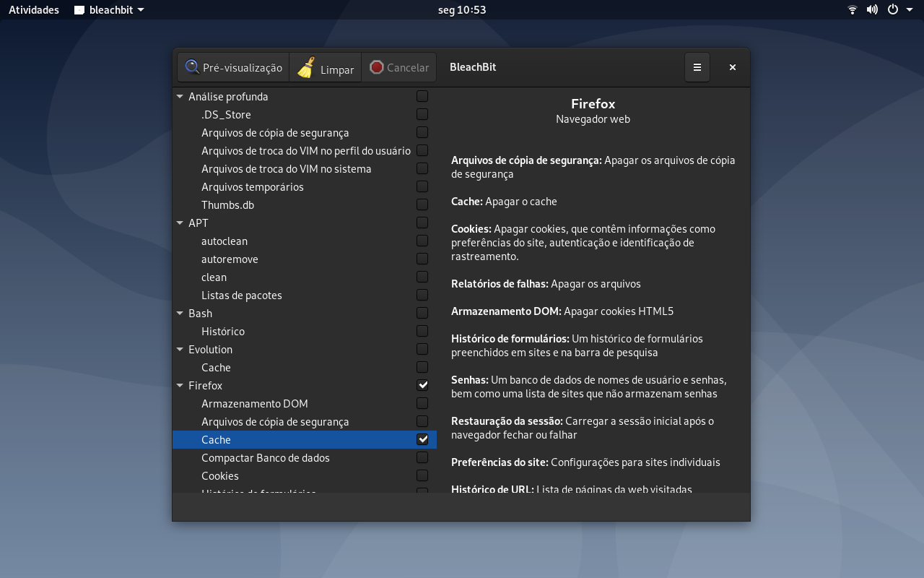Viewport: 924px width, 578px height.
Task: Click the red Cancelar stop icon
Action: 377,67
